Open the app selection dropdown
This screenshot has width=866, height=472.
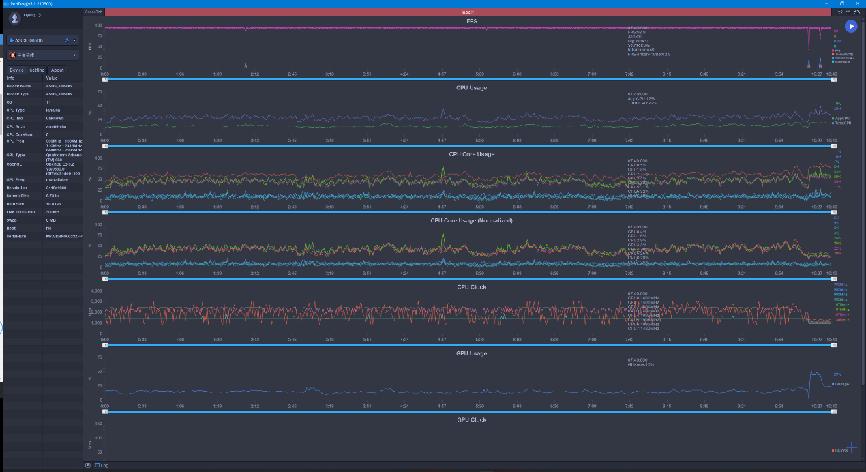pyautogui.click(x=42, y=55)
